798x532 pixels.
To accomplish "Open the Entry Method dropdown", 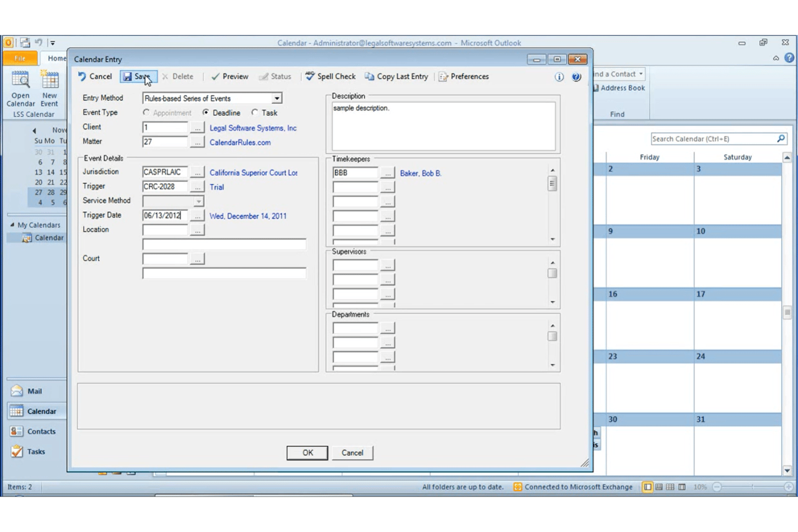I will click(277, 99).
